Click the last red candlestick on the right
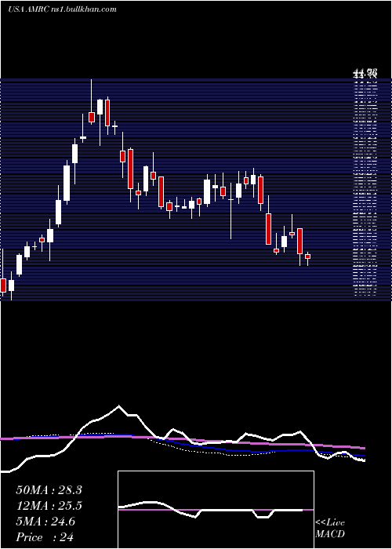 (307, 258)
